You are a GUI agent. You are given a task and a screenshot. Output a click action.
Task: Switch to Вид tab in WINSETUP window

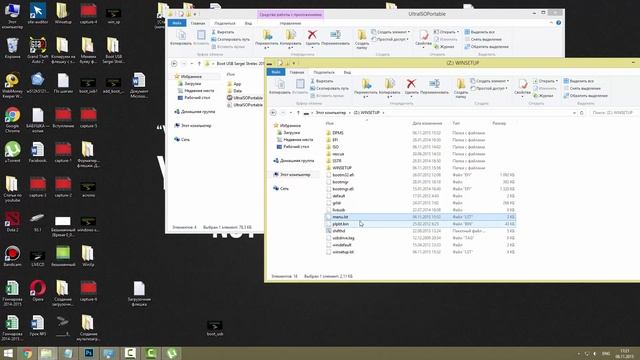coord(347,72)
